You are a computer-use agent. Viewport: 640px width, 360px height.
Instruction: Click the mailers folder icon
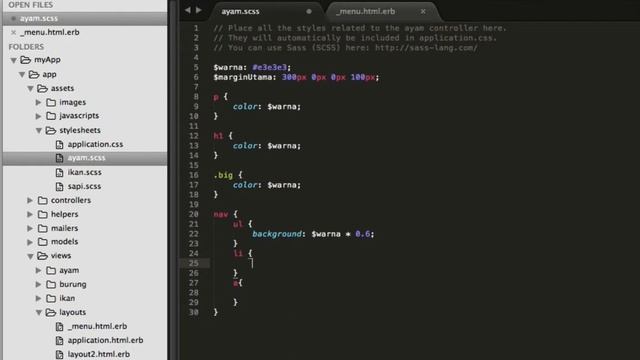pyautogui.click(x=42, y=228)
